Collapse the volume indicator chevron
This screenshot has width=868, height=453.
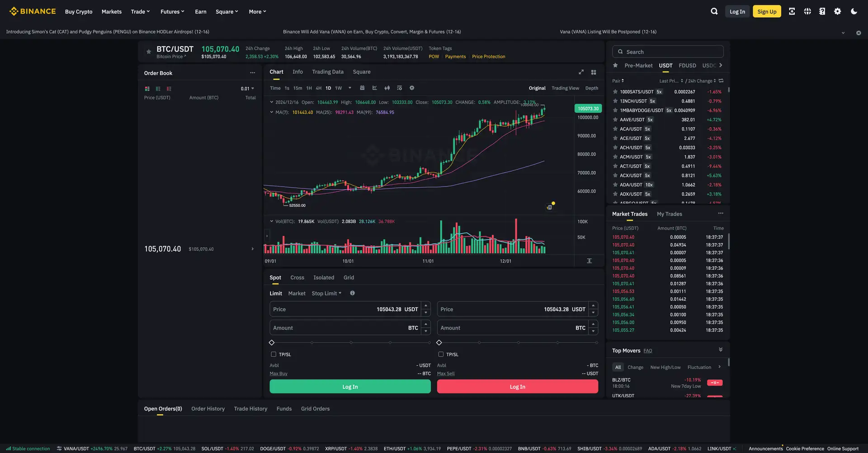click(272, 222)
